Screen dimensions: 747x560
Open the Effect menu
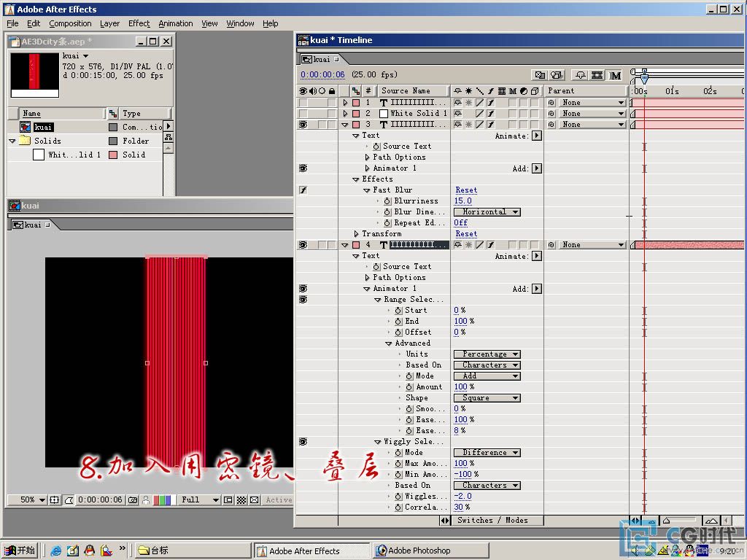tap(139, 23)
